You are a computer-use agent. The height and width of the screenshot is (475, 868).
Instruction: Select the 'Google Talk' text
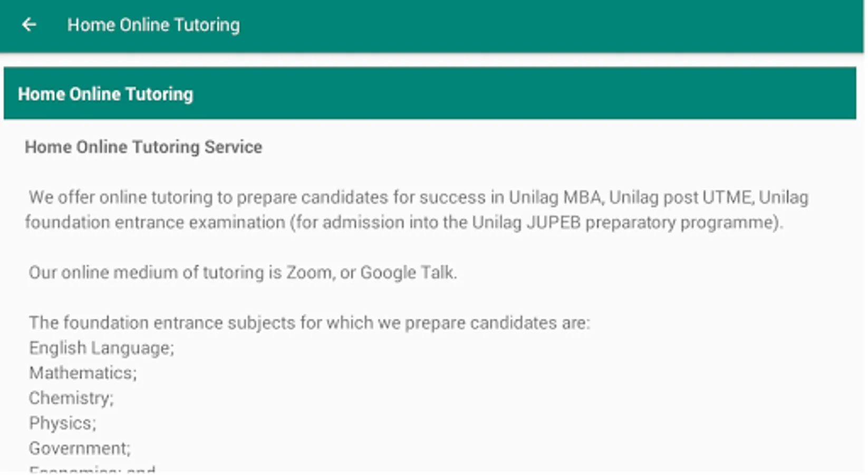(x=407, y=272)
